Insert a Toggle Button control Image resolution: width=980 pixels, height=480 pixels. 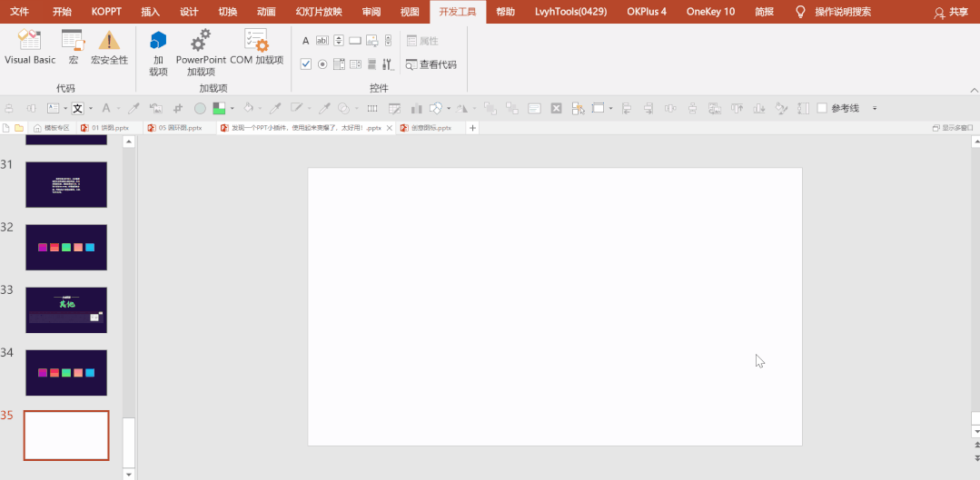(371, 64)
